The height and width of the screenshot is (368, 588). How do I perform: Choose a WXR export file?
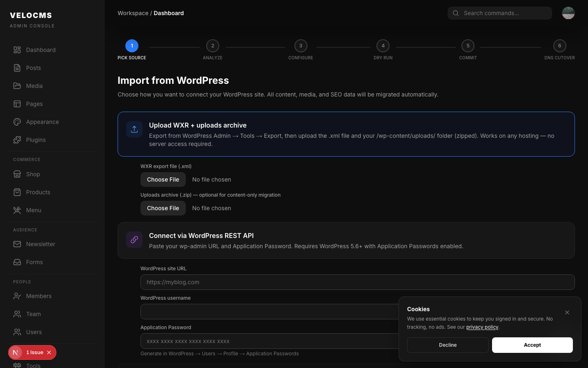point(163,180)
